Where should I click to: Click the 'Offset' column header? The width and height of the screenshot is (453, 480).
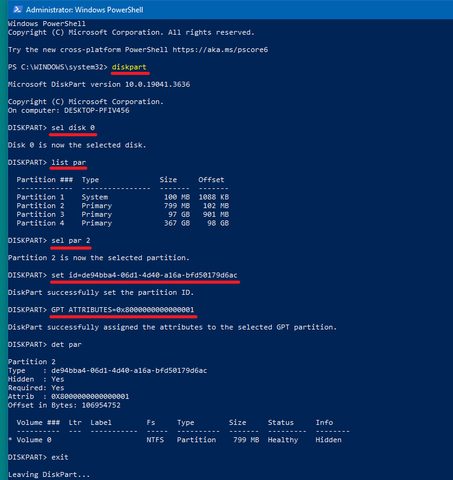(x=211, y=180)
